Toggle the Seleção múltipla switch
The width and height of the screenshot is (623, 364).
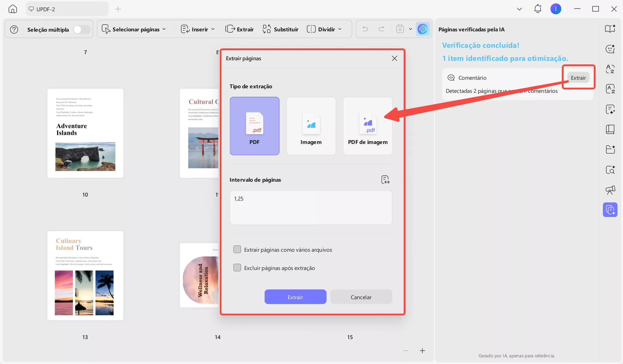tap(82, 29)
